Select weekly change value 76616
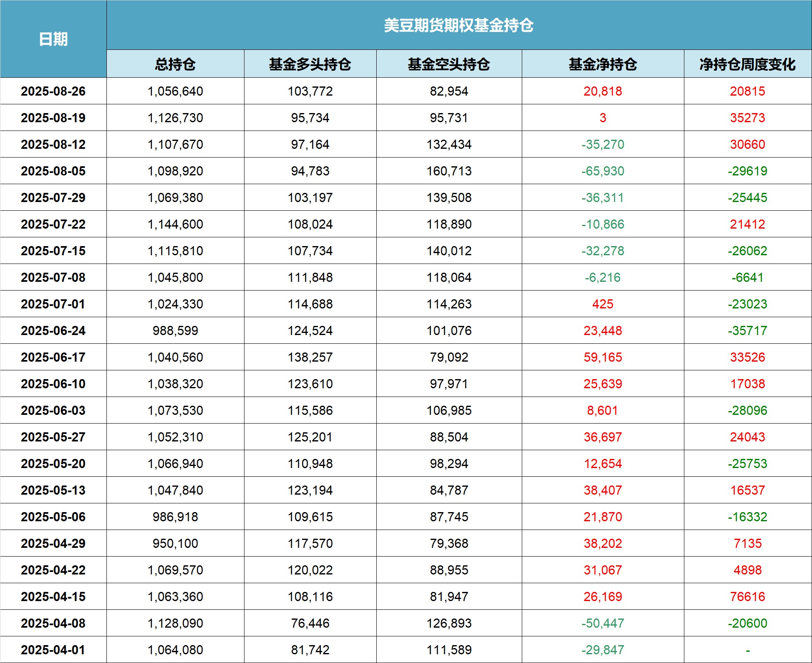The image size is (812, 663). tap(747, 596)
